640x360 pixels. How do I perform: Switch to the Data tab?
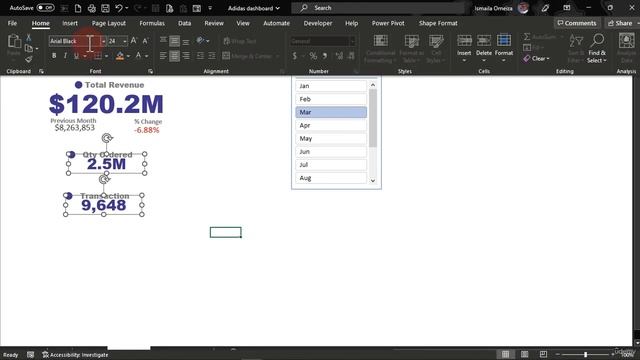tap(184, 23)
